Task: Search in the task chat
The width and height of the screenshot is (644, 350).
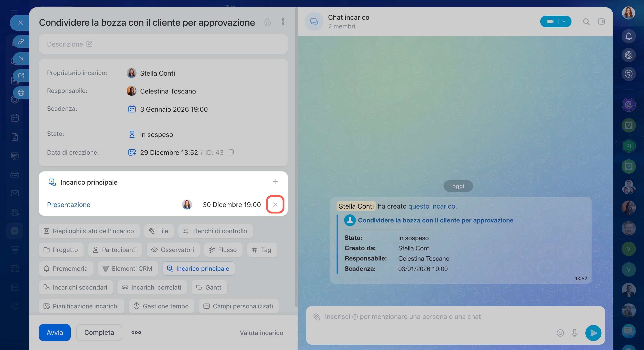Action: point(586,22)
